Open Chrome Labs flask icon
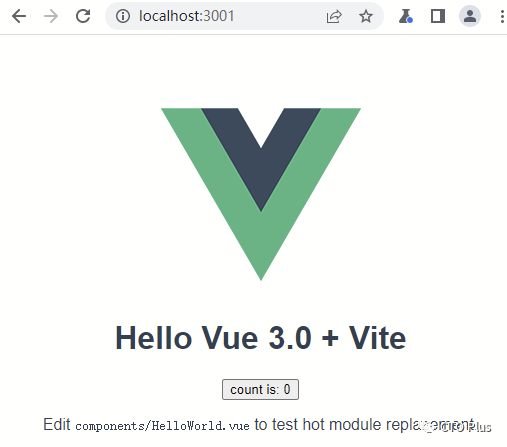 pos(406,16)
